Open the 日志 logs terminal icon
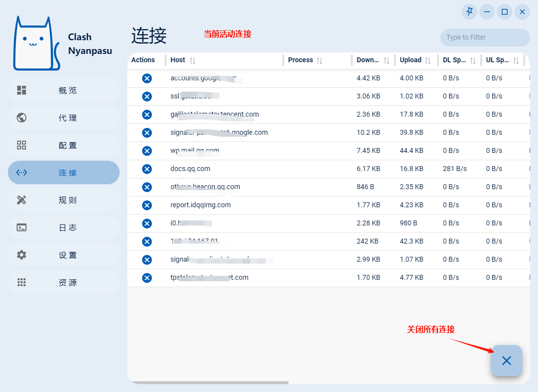This screenshot has width=538, height=392. coord(22,227)
